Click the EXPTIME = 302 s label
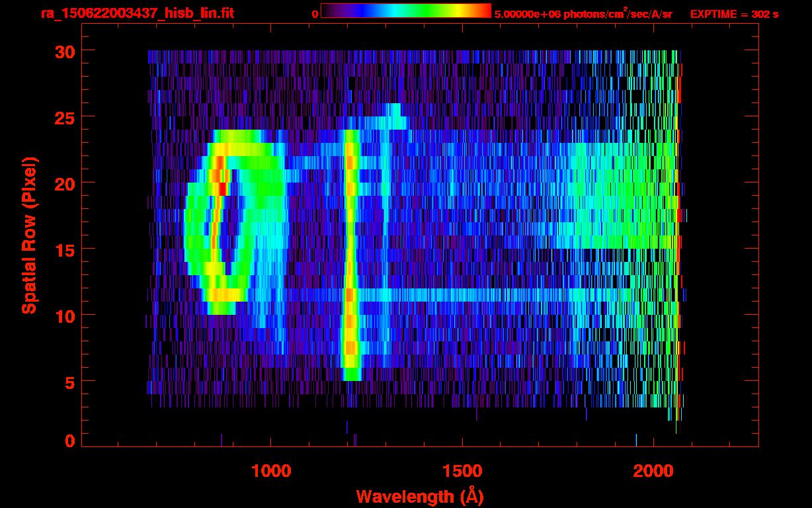812x508 pixels. coord(733,14)
